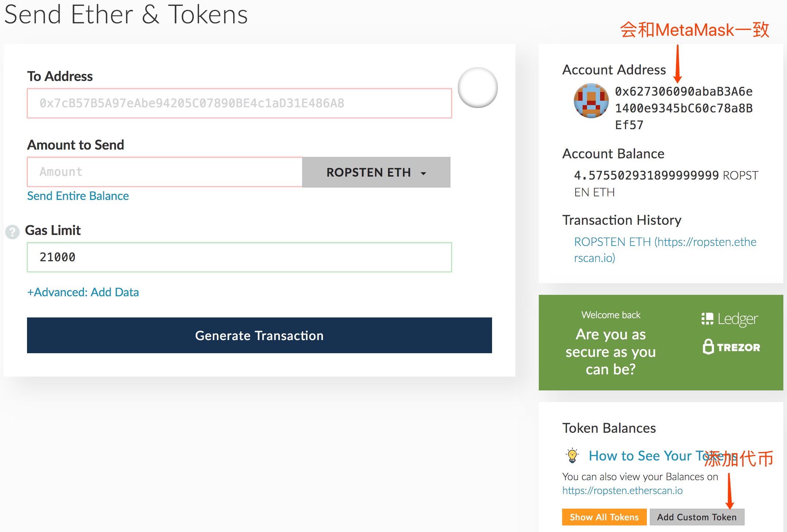Open the ROPSTEN ETH currency dropdown
The height and width of the screenshot is (532, 787).
[x=376, y=172]
